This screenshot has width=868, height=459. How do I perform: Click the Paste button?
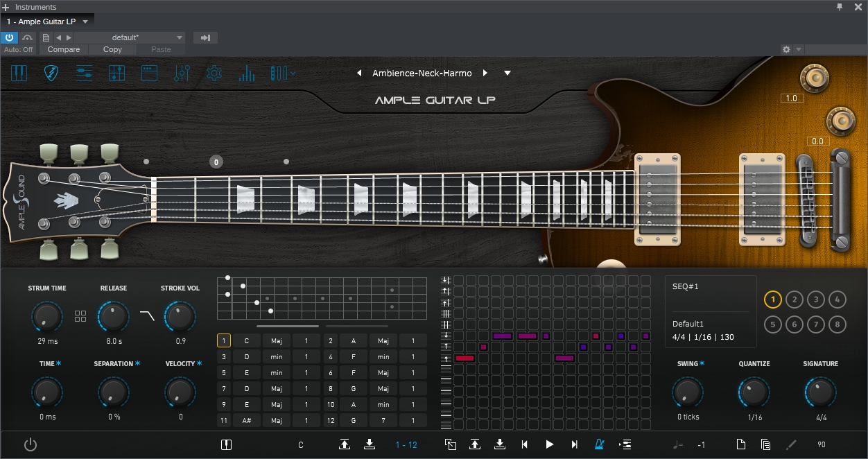[x=161, y=49]
